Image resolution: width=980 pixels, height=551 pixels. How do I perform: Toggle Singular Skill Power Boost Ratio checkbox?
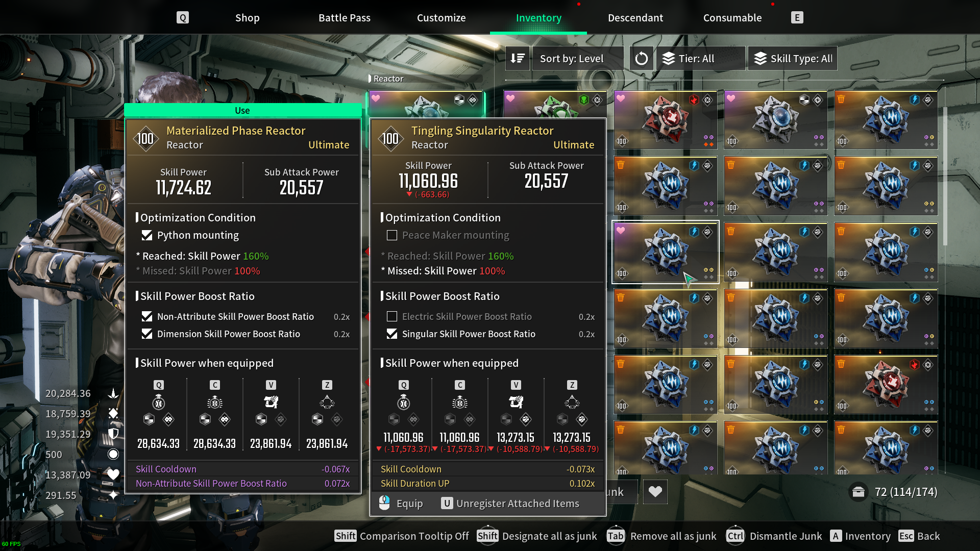[x=392, y=334]
